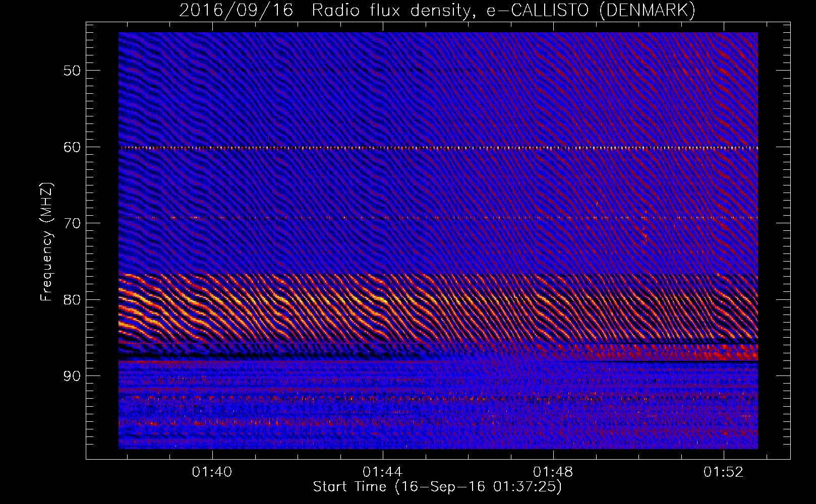Click the 90 frequency tick label
The height and width of the screenshot is (504, 816).
[x=72, y=376]
